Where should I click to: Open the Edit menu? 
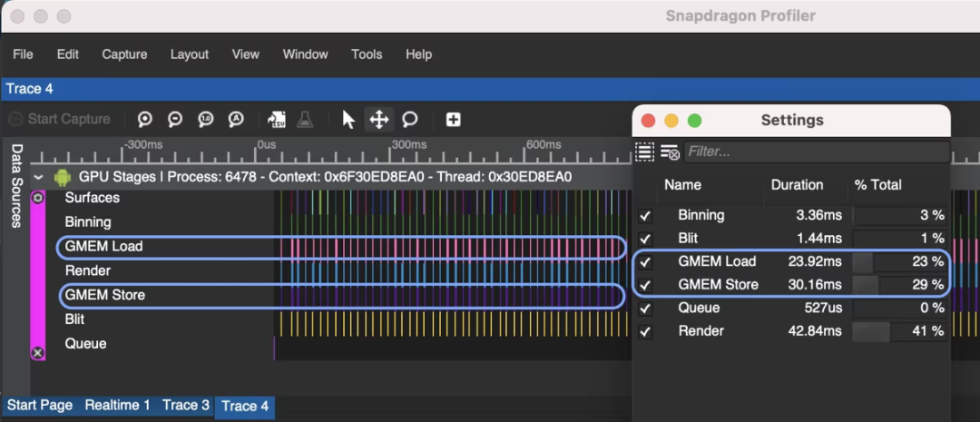(x=67, y=54)
